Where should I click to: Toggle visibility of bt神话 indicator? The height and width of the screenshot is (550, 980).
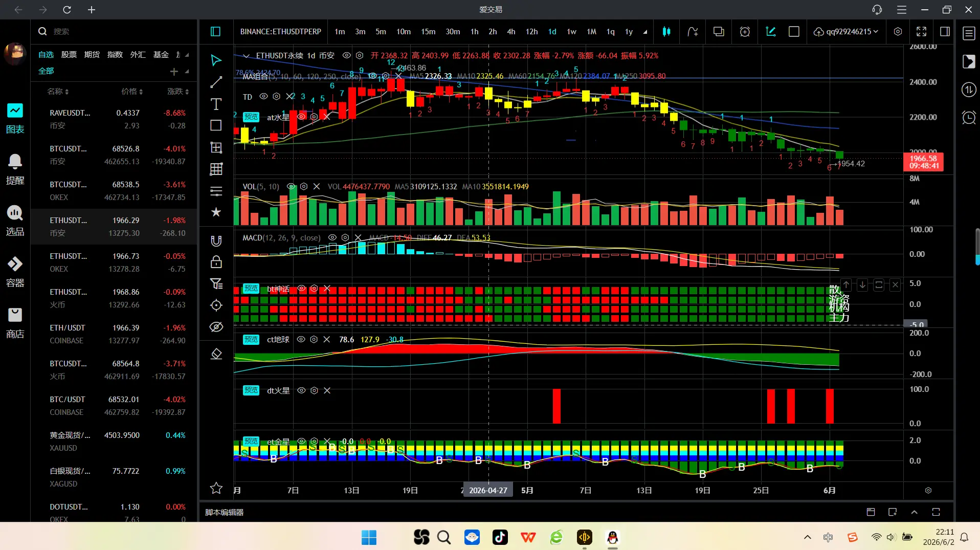click(302, 289)
